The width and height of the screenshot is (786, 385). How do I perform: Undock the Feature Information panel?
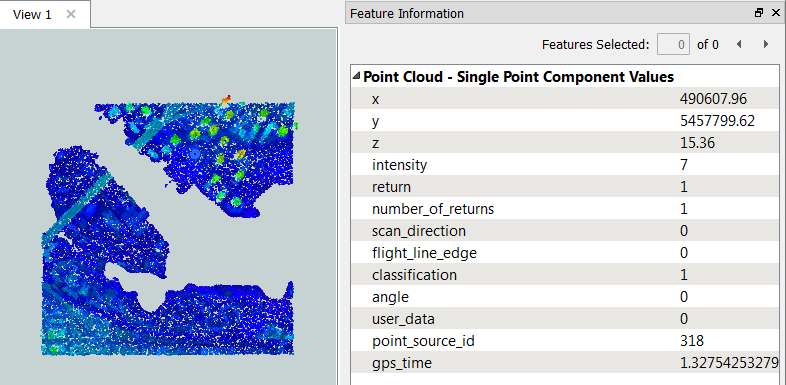(759, 14)
